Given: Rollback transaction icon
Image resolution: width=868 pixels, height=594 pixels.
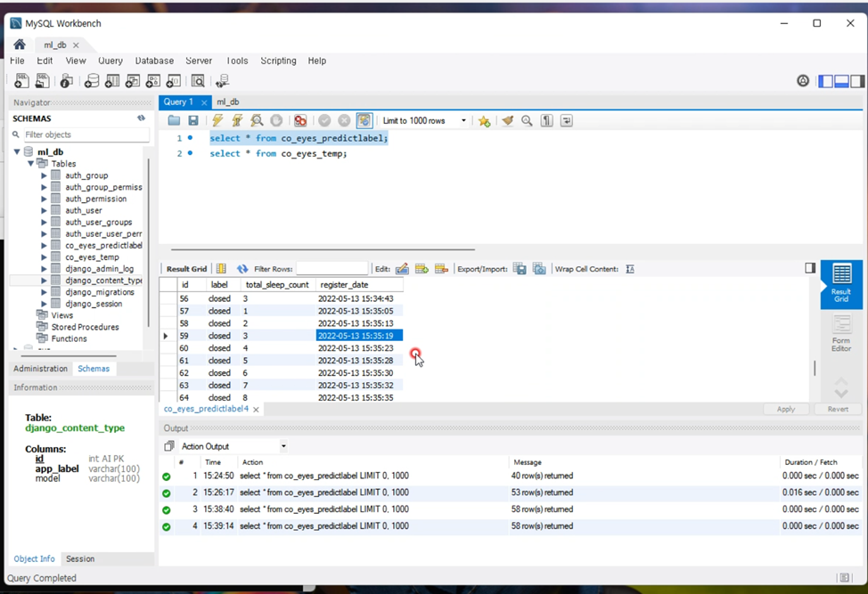Looking at the screenshot, I should pyautogui.click(x=344, y=120).
